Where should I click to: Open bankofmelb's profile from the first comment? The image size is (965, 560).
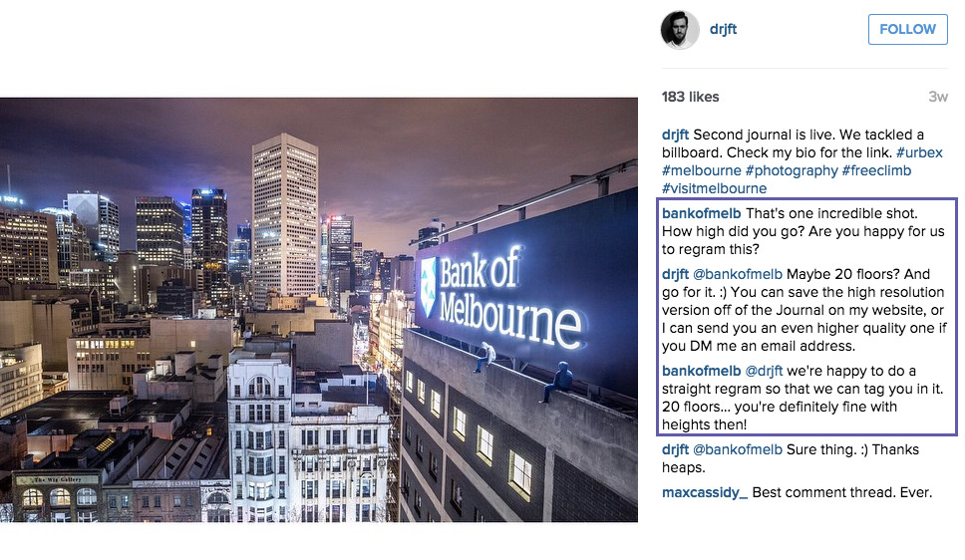(702, 213)
